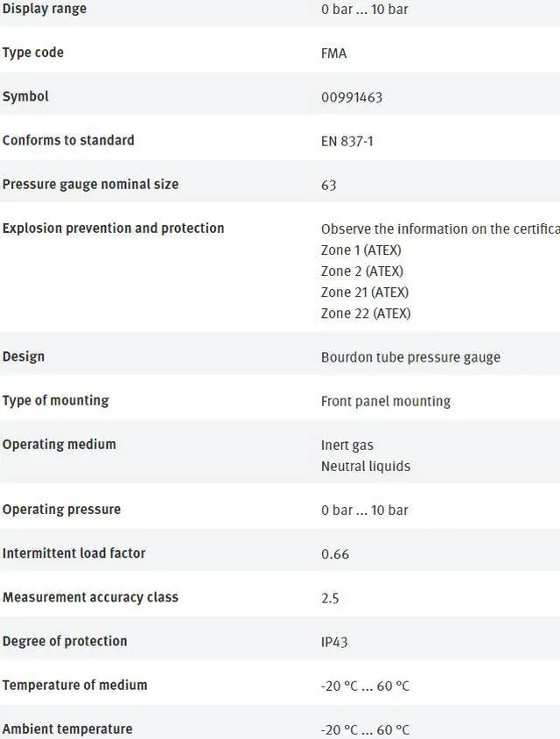560x739 pixels.
Task: Click the Front panel mounting value
Action: click(x=385, y=401)
